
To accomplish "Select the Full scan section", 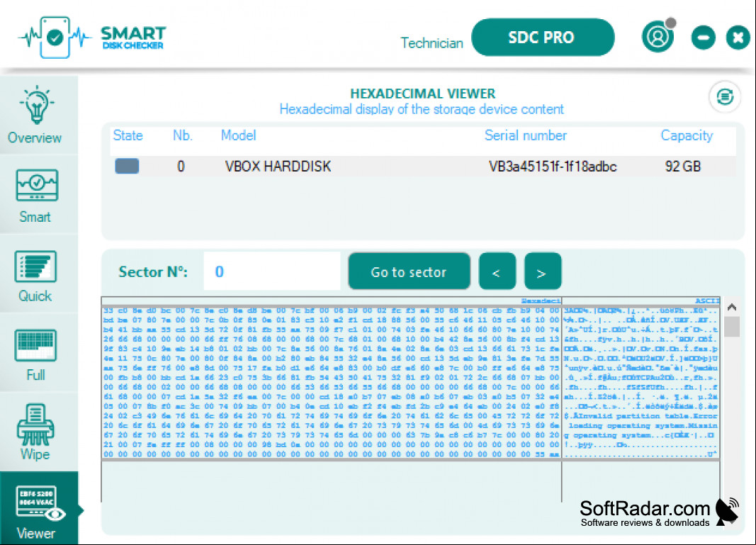I will [x=35, y=354].
